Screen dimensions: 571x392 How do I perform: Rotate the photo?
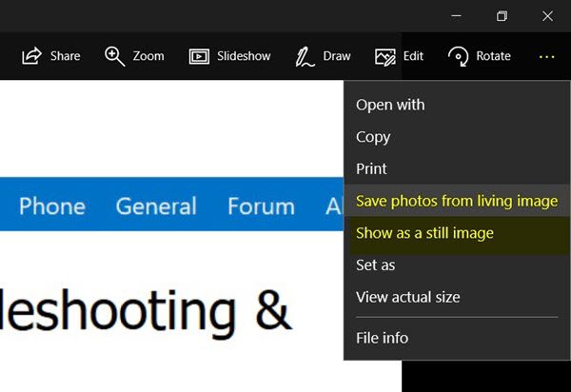click(458, 56)
